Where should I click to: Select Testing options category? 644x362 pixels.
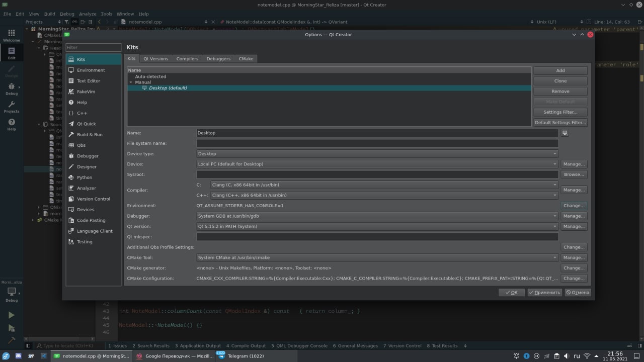(94, 242)
